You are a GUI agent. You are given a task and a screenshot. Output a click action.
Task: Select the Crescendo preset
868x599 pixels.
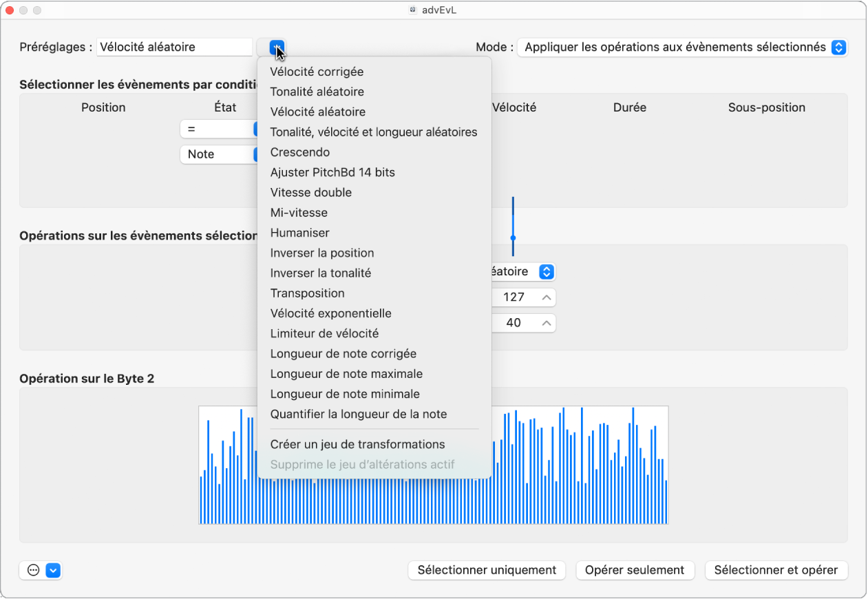(x=299, y=152)
